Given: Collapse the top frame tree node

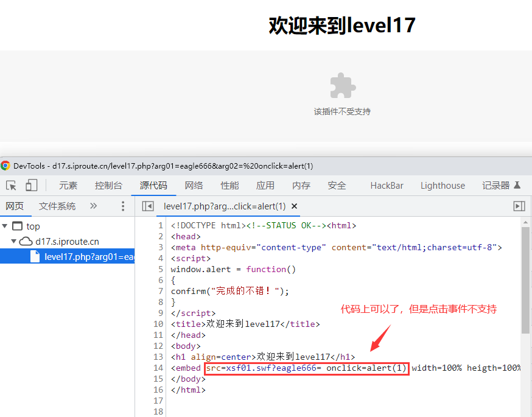Looking at the screenshot, I should coord(5,226).
